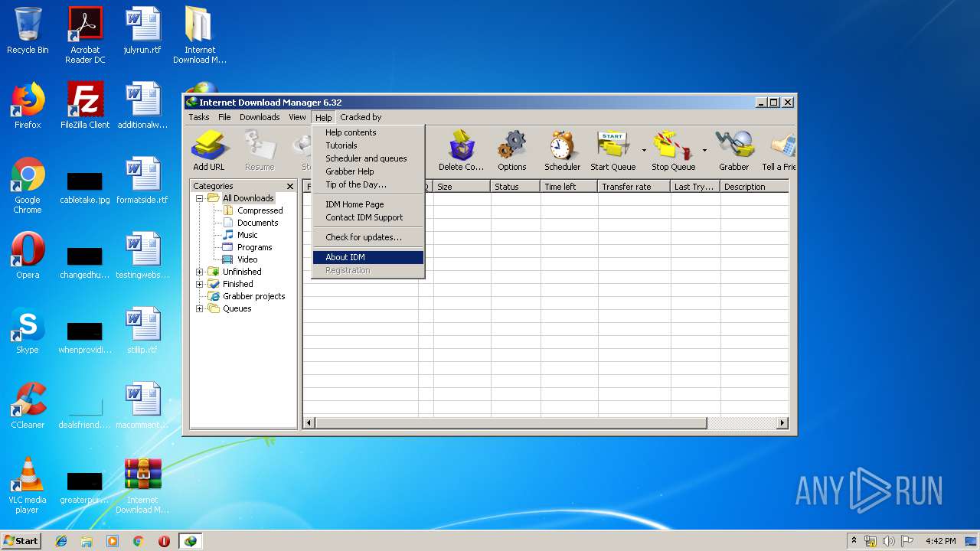Click the Internet Explorer taskbar icon
980x551 pixels.
61,541
